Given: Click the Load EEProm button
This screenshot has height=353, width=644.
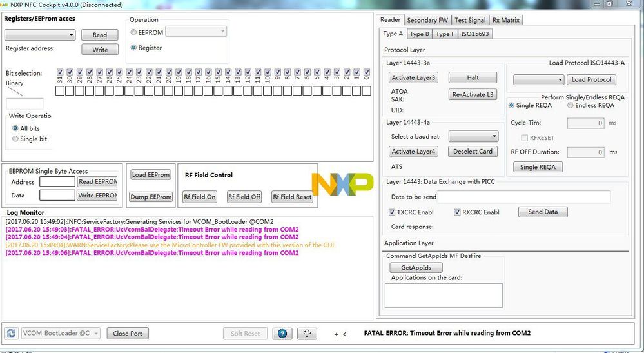Looking at the screenshot, I should [x=151, y=175].
